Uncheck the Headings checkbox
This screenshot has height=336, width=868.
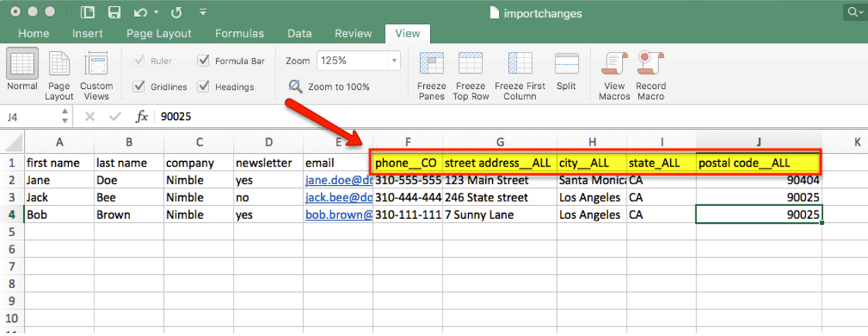pyautogui.click(x=203, y=87)
